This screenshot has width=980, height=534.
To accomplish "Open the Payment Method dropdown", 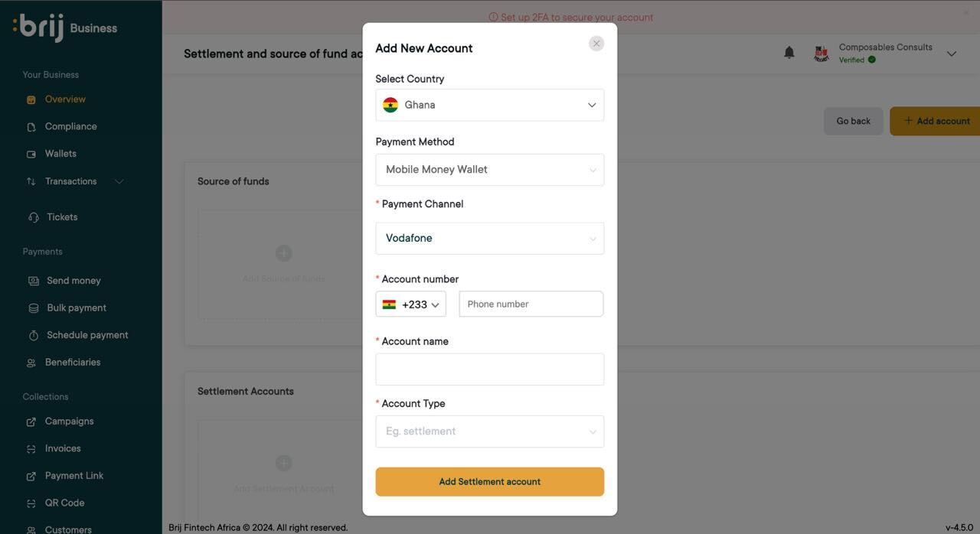I will coord(489,170).
